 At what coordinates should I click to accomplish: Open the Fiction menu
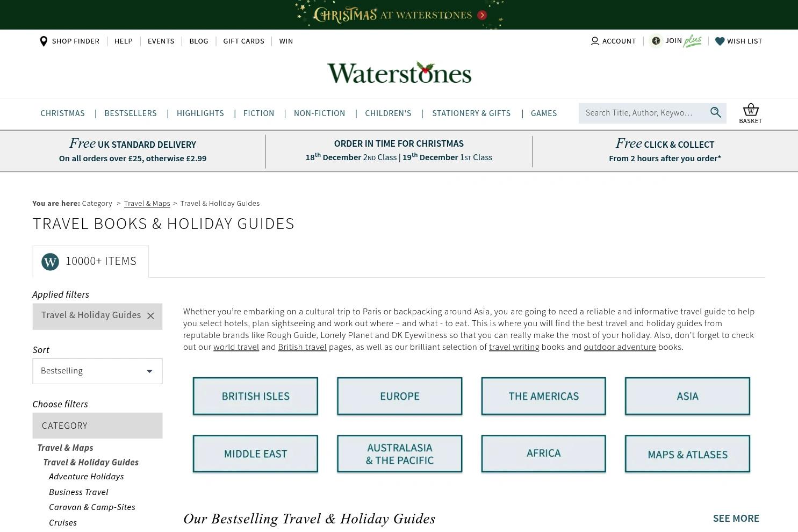[x=258, y=113]
